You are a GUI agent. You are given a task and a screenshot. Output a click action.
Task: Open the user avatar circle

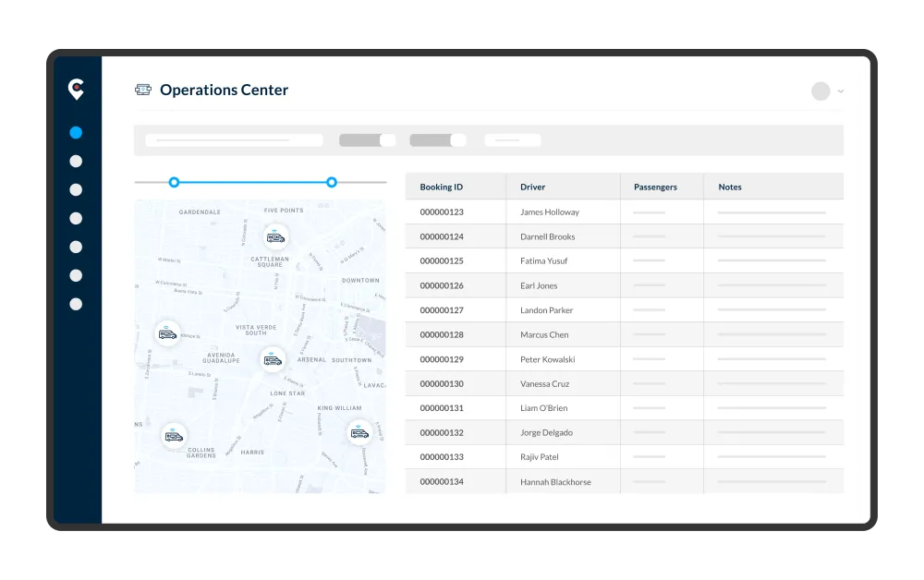821,91
